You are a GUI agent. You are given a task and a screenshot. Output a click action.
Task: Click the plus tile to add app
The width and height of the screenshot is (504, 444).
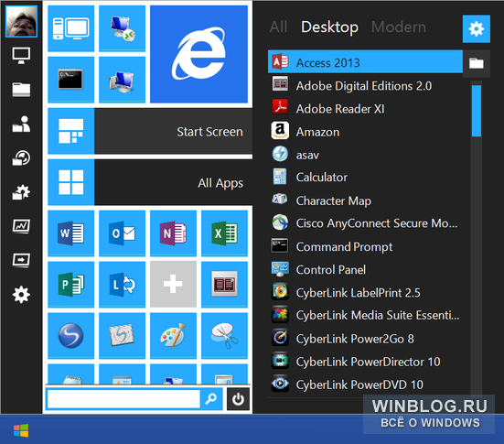(x=173, y=285)
